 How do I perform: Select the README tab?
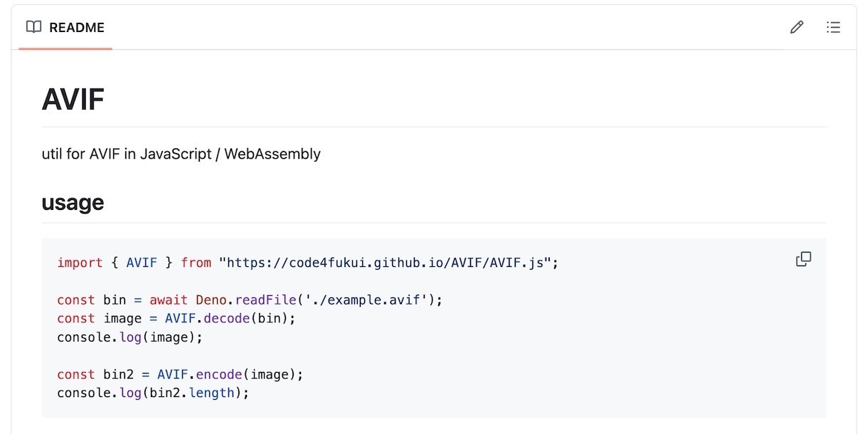pos(65,28)
